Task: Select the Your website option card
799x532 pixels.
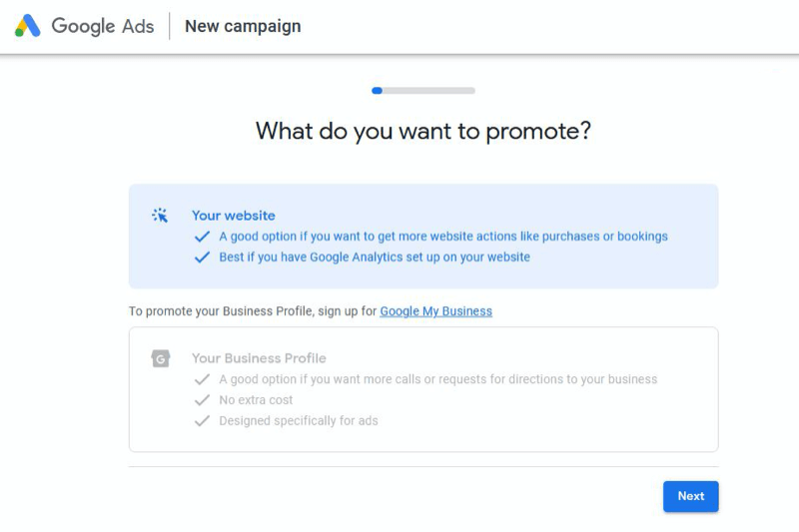Action: (423, 237)
